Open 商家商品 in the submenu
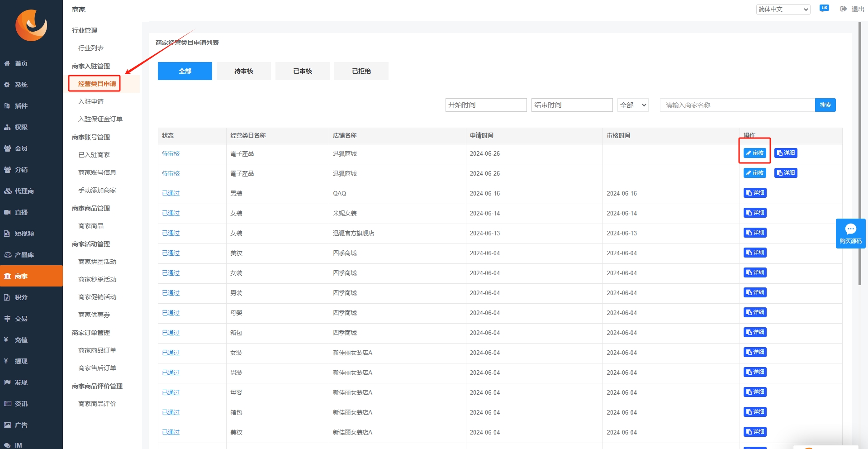The height and width of the screenshot is (449, 868). pos(91,226)
